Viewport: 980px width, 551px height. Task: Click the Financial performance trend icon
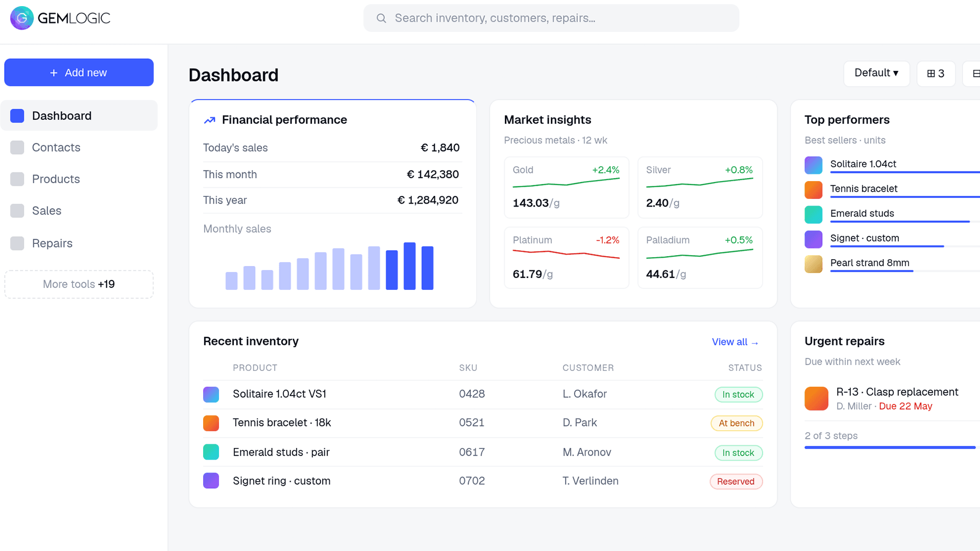[x=210, y=120]
